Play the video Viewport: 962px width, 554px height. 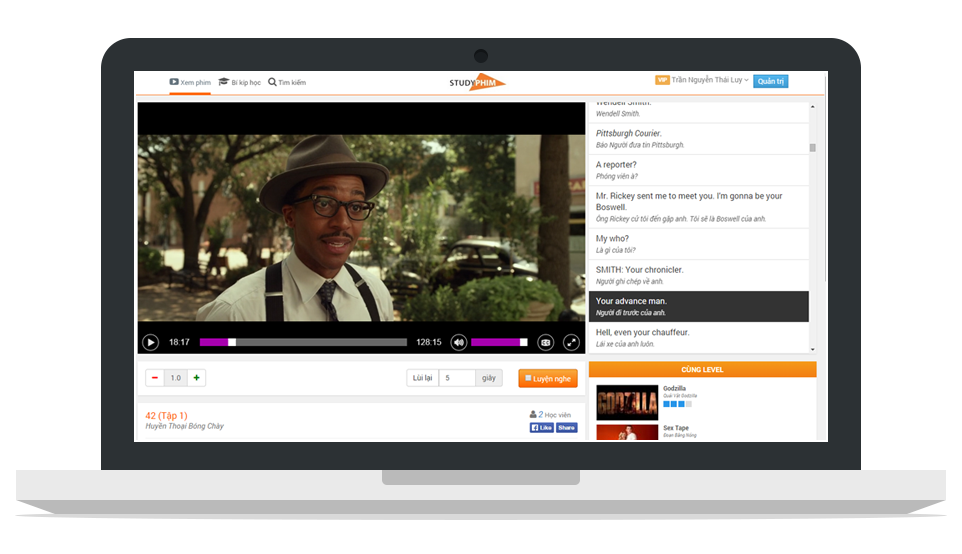150,342
